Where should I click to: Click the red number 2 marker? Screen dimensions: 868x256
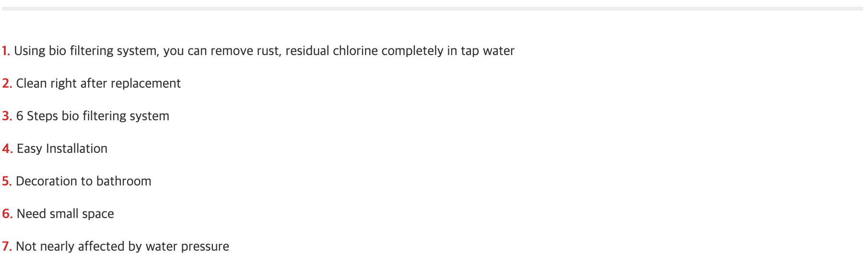tap(6, 83)
